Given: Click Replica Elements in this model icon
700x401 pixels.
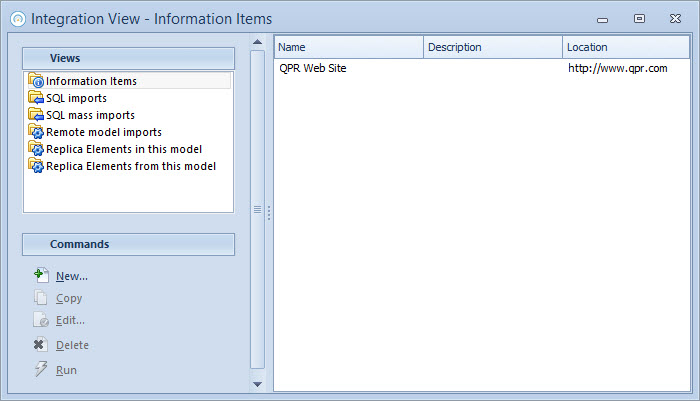Looking at the screenshot, I should [x=36, y=148].
